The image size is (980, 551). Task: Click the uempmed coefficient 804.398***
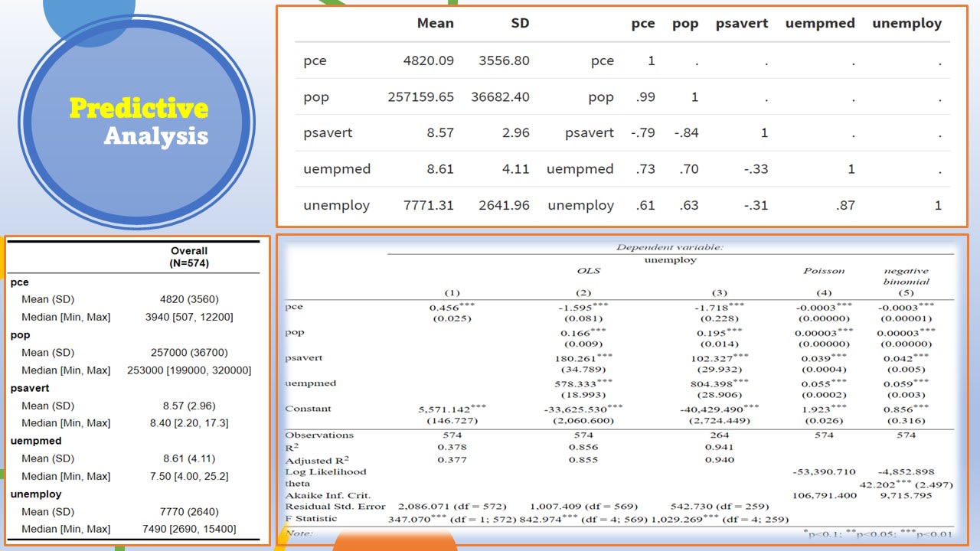(x=720, y=383)
